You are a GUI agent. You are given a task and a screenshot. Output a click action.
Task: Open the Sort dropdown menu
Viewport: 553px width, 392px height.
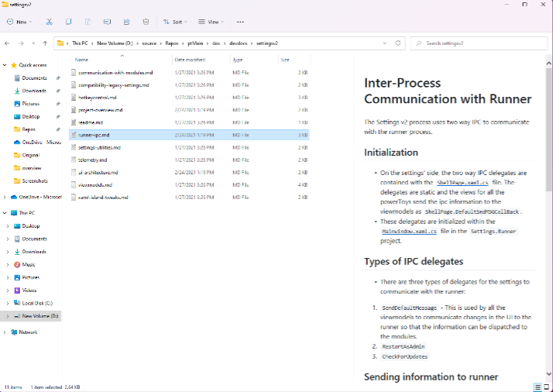pos(175,22)
